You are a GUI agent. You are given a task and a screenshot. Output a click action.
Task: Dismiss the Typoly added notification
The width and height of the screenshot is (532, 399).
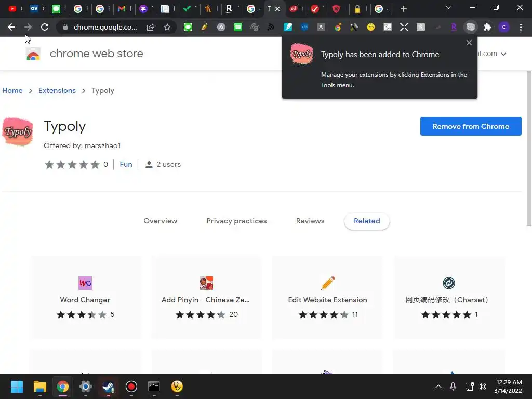[x=469, y=43]
